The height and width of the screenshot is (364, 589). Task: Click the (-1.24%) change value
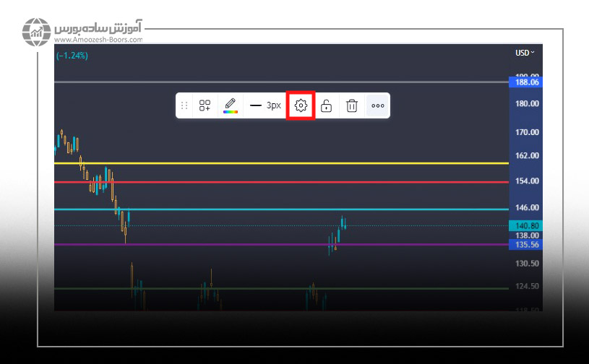pos(72,56)
